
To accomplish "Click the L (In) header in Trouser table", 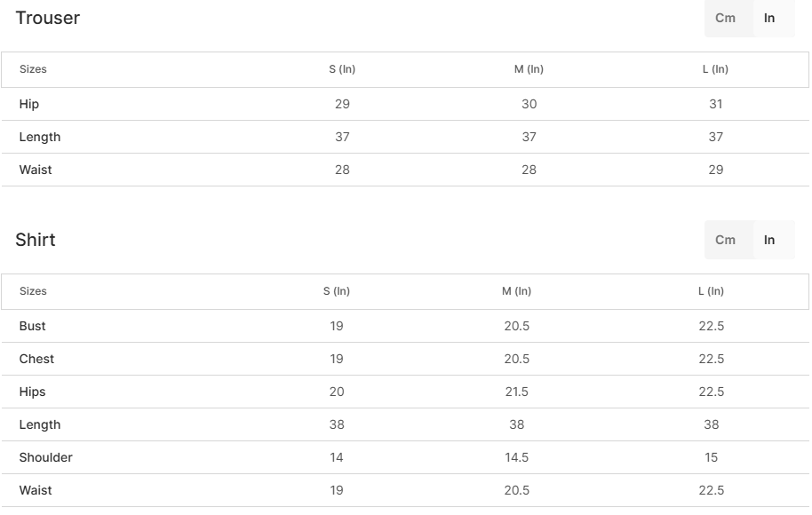I will [715, 69].
